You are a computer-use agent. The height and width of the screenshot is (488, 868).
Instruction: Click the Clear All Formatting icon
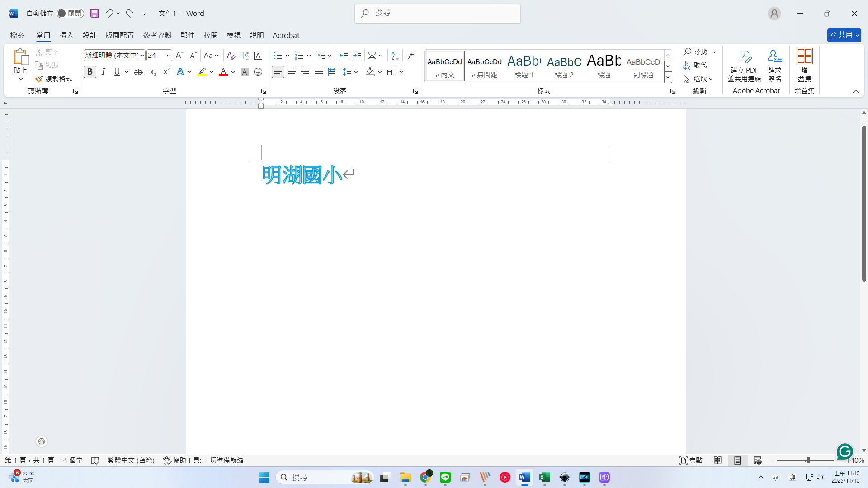[x=231, y=56]
